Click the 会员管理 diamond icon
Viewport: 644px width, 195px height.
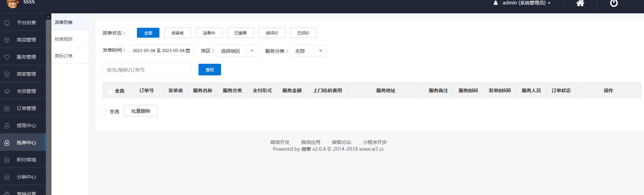[x=7, y=91]
